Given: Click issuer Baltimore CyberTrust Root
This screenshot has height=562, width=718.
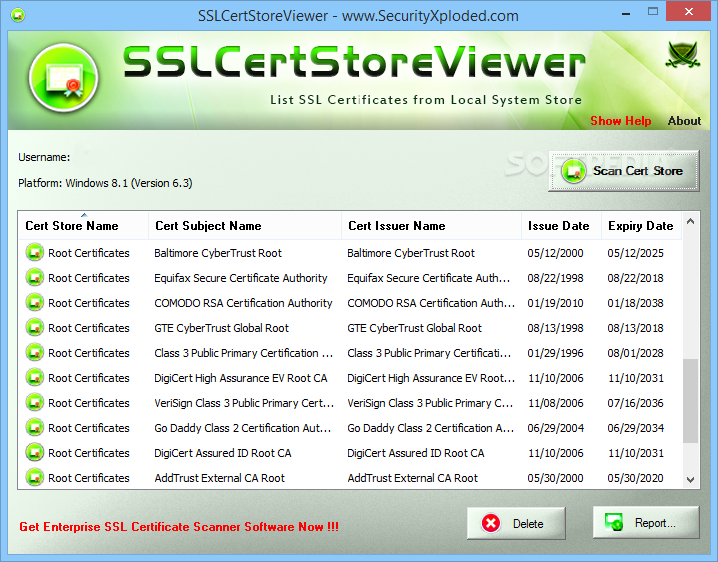Looking at the screenshot, I should tap(411, 253).
